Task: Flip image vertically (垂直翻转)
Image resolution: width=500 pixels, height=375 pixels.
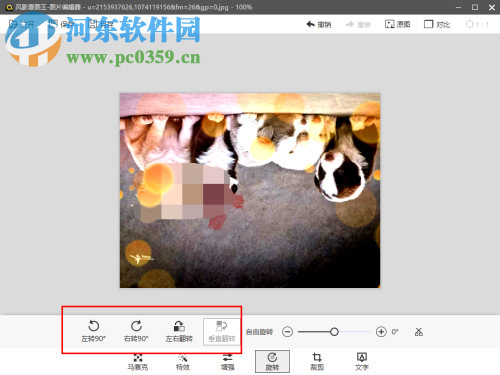Action: pos(222,331)
